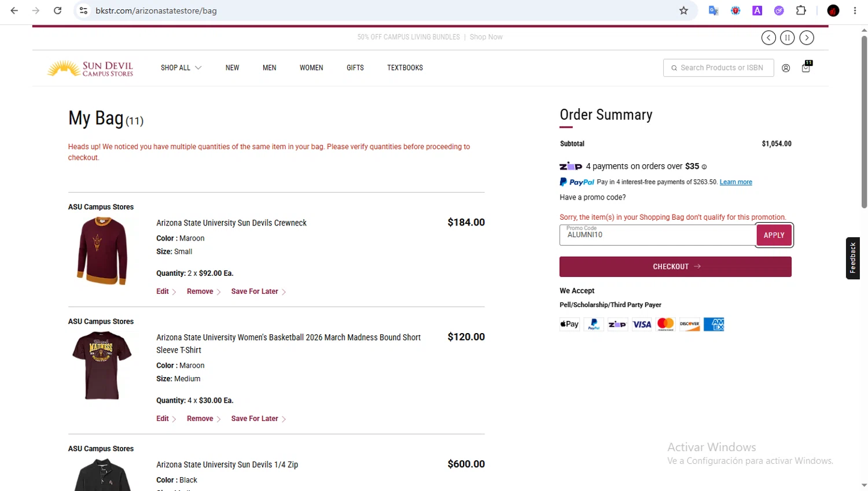Image resolution: width=868 pixels, height=491 pixels.
Task: Open the user account icon
Action: [786, 68]
